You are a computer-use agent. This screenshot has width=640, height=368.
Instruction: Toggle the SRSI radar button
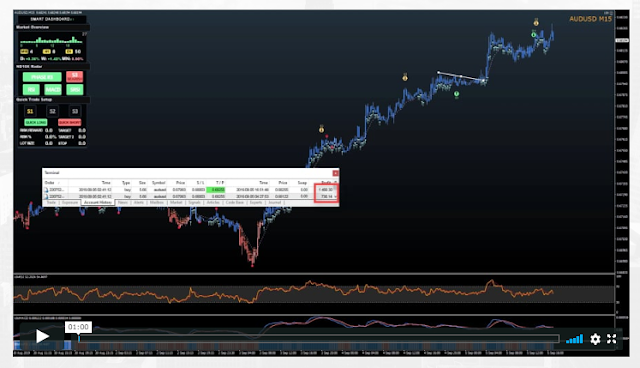pos(75,89)
